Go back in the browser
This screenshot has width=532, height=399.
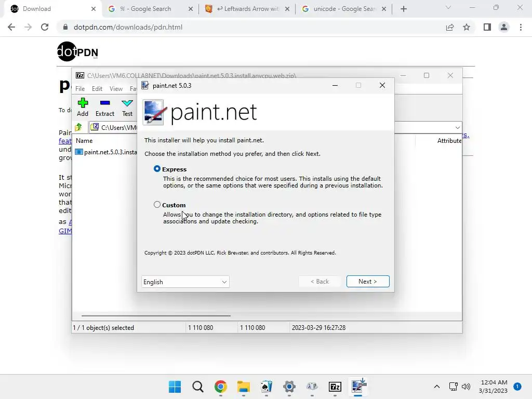click(11, 27)
